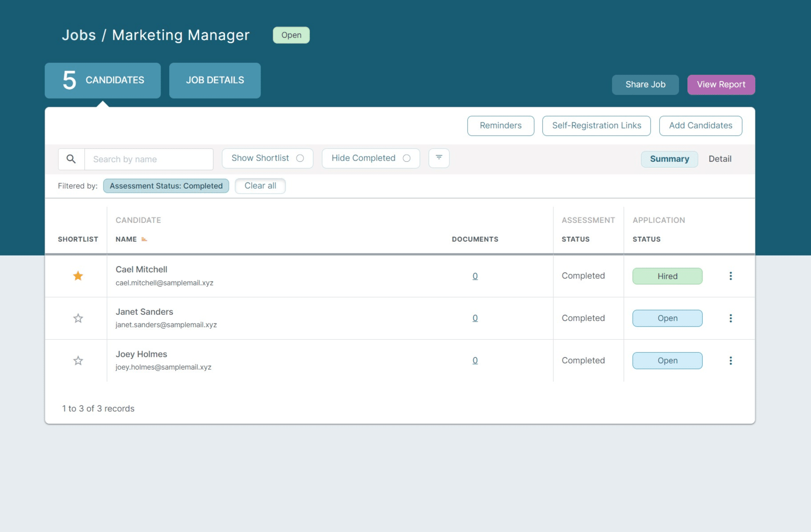
Task: Click the Shortlist column header
Action: (78, 239)
